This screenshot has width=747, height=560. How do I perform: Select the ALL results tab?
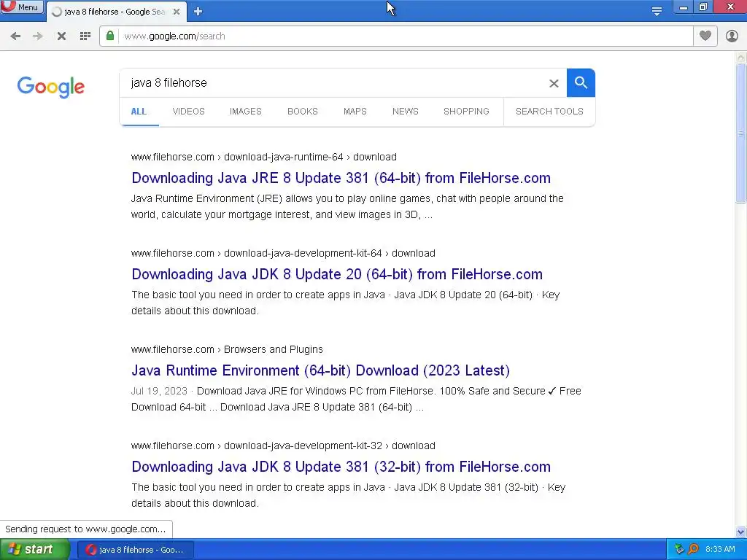(139, 112)
